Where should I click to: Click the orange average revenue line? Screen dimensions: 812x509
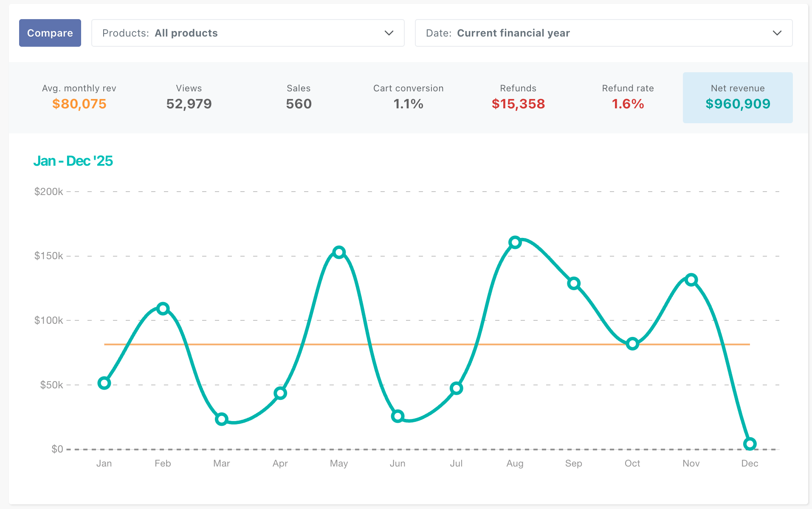click(x=427, y=344)
